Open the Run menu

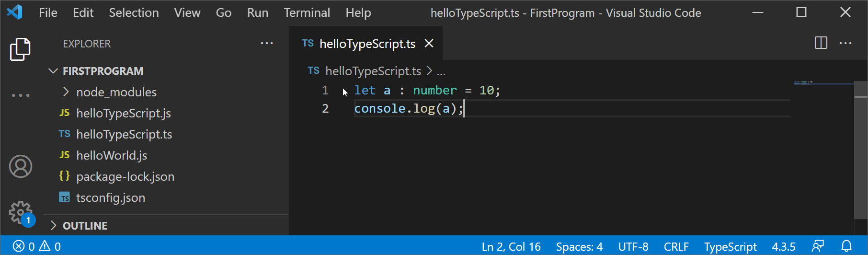pyautogui.click(x=258, y=12)
